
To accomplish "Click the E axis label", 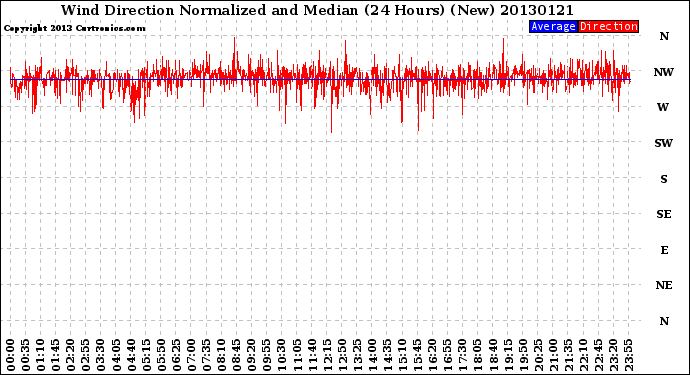I will (664, 250).
